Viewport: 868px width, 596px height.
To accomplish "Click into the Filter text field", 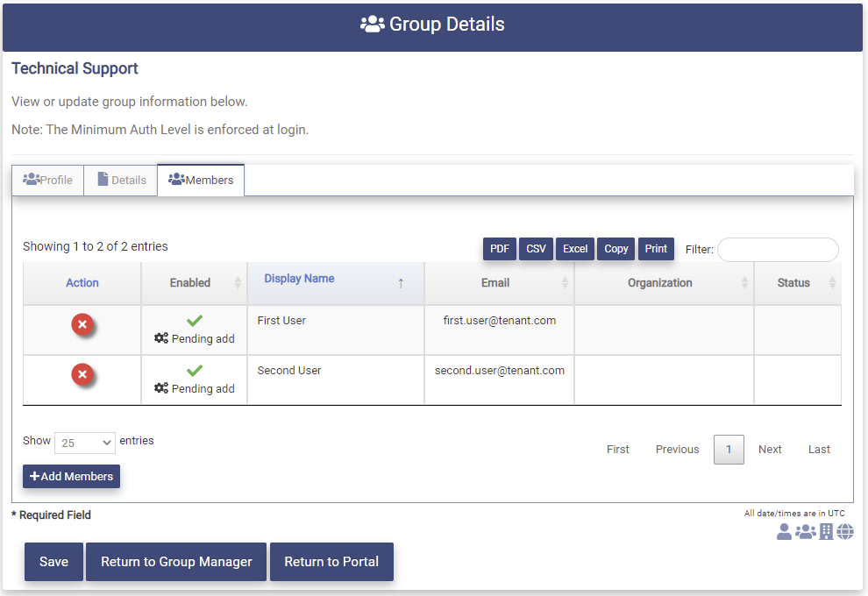I will [x=778, y=250].
